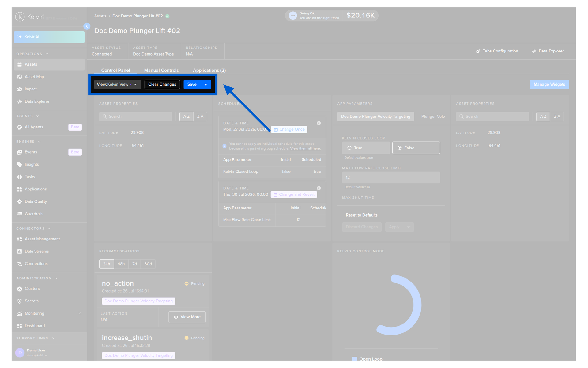
Task: Click info icon on the Mon, 27 Jul schedule
Action: tap(318, 123)
